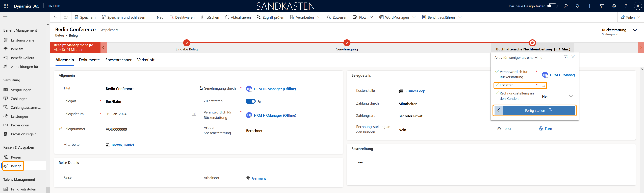This screenshot has height=193, width=644.
Task: Open Belegsdatum calendar picker icon
Action: click(194, 114)
